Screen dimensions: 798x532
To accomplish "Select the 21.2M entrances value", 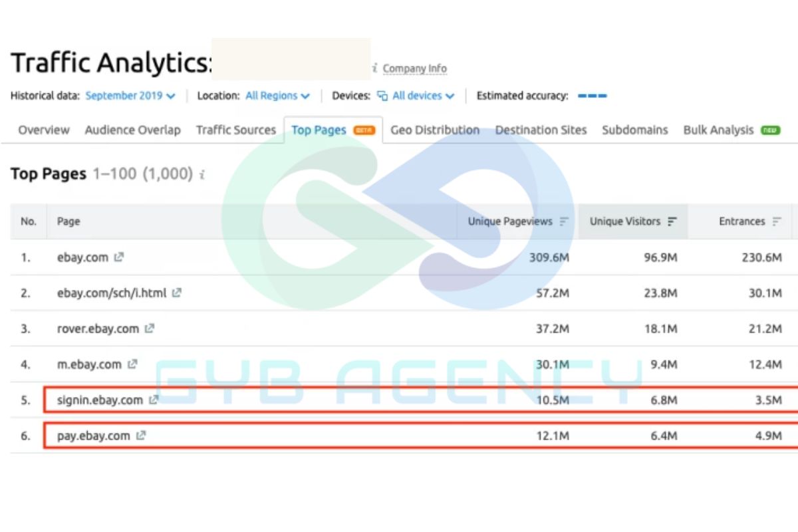I will pyautogui.click(x=765, y=329).
